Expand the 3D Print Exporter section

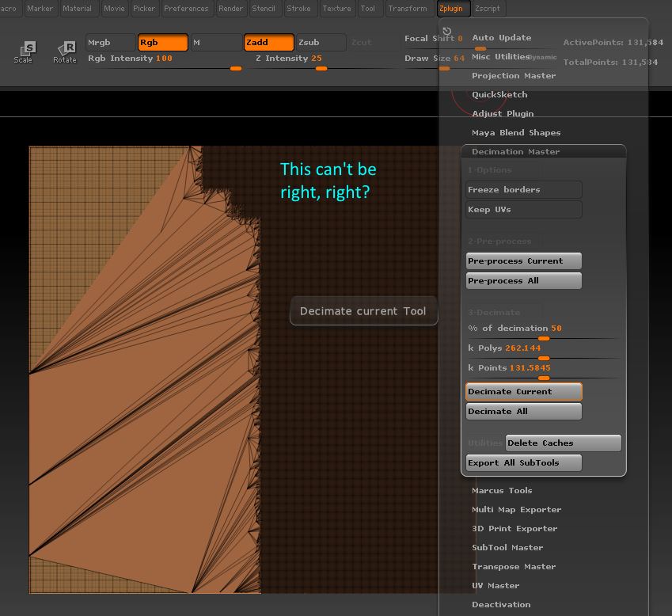(514, 529)
